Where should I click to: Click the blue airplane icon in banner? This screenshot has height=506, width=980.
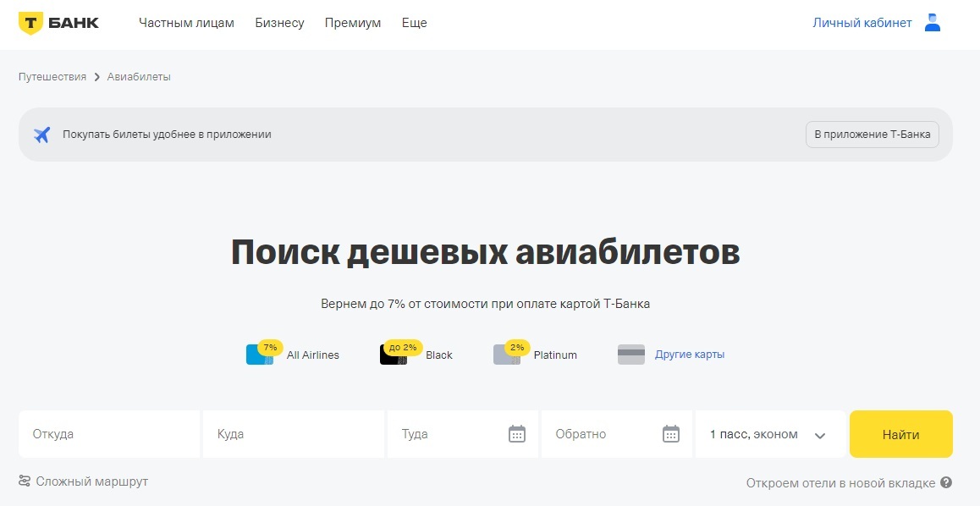tap(41, 135)
